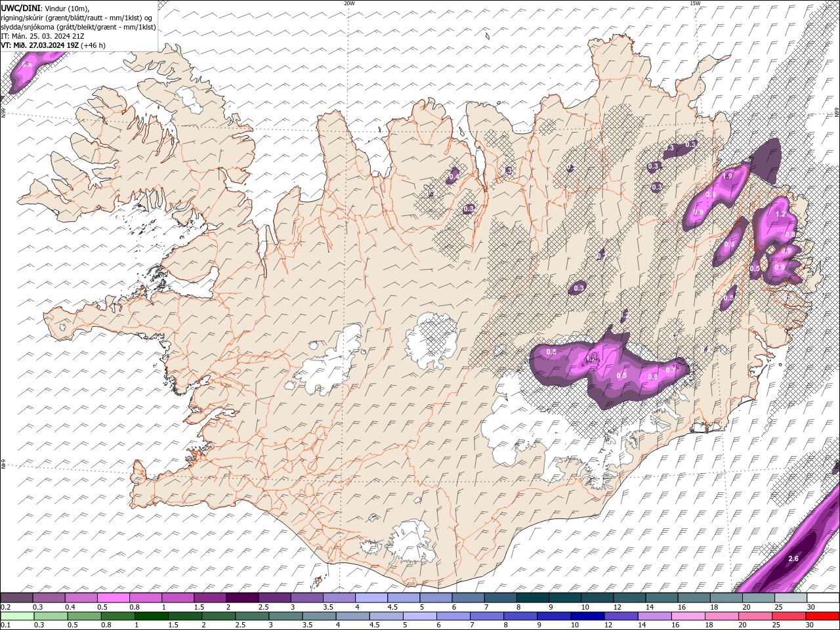The height and width of the screenshot is (630, 840).
Task: Click the 0.4 snowfall value on the map
Action: [453, 175]
